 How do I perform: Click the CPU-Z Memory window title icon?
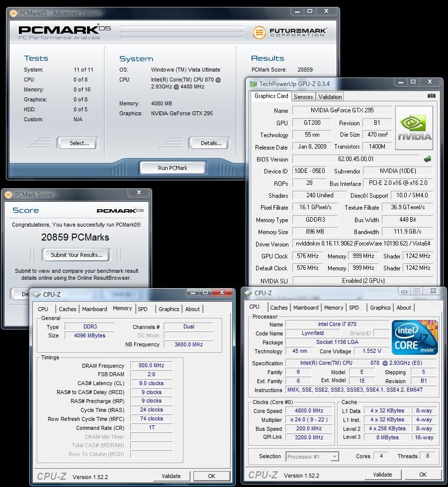pos(37,294)
